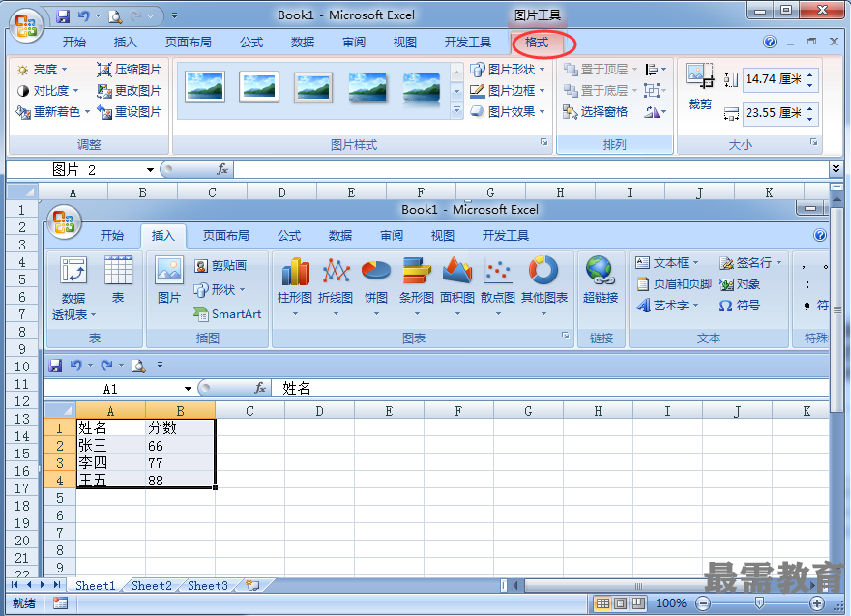Screen dimensions: 851x616
Task: Select the first picture style thumbnail
Action: pos(205,87)
